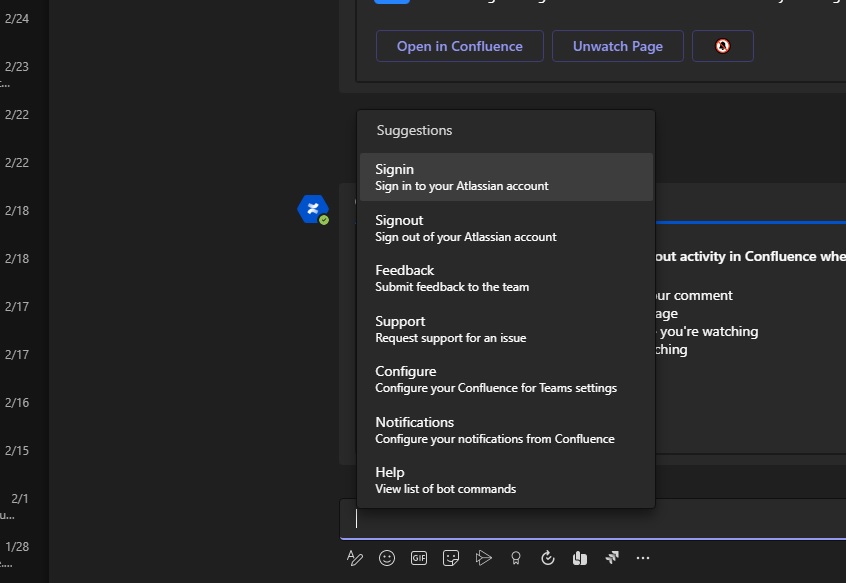Click the Unwatch Page button
This screenshot has height=583, width=846.
tap(617, 46)
